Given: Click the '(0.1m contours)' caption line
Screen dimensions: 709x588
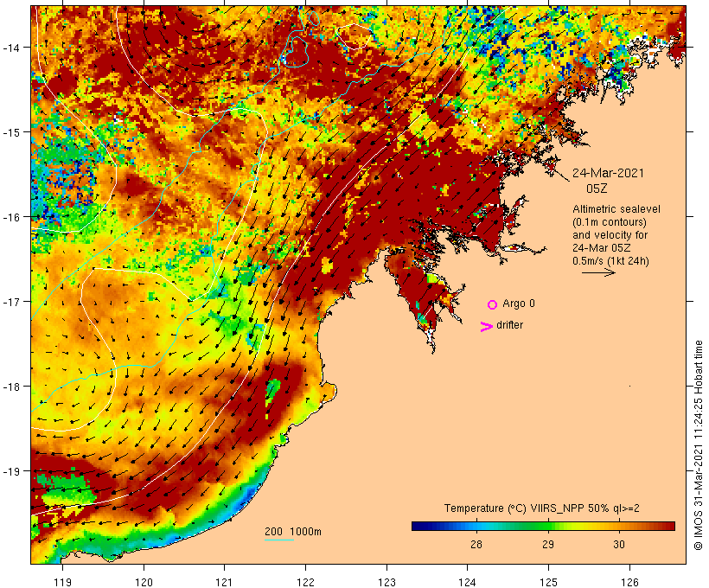Looking at the screenshot, I should (610, 222).
